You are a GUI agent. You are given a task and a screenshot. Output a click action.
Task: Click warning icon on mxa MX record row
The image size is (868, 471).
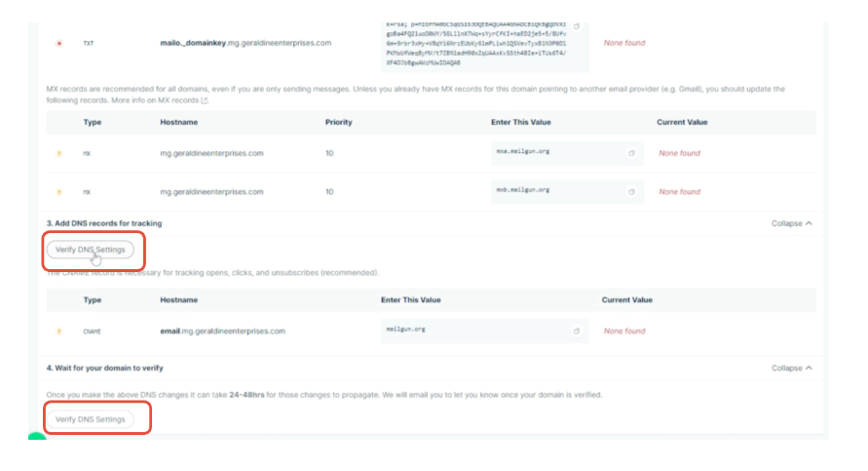(59, 153)
